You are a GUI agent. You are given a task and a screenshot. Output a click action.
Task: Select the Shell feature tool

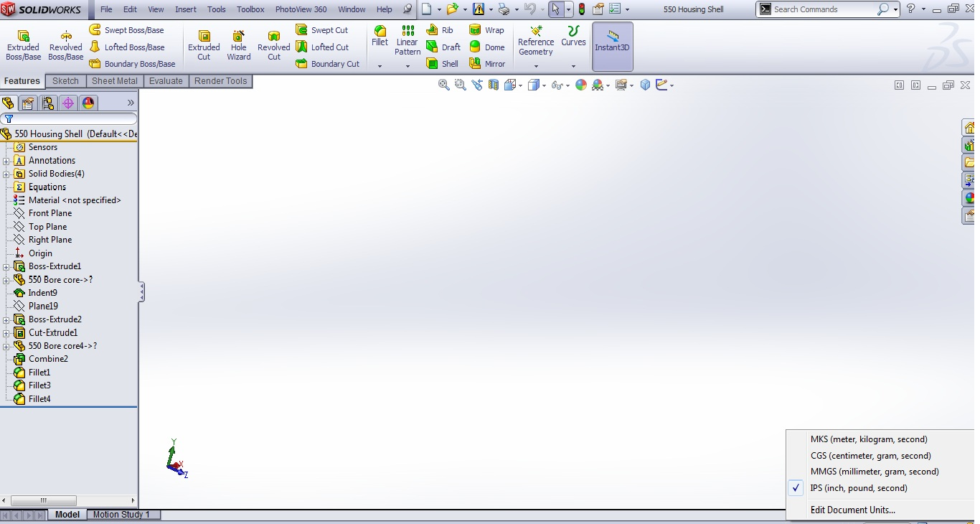click(x=442, y=64)
